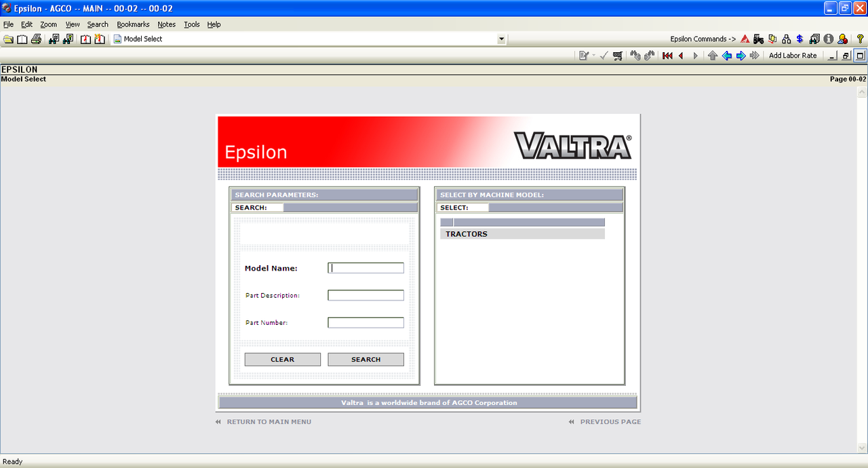Click the book with sparkle bookmark icon
The width and height of the screenshot is (868, 468).
pyautogui.click(x=100, y=39)
